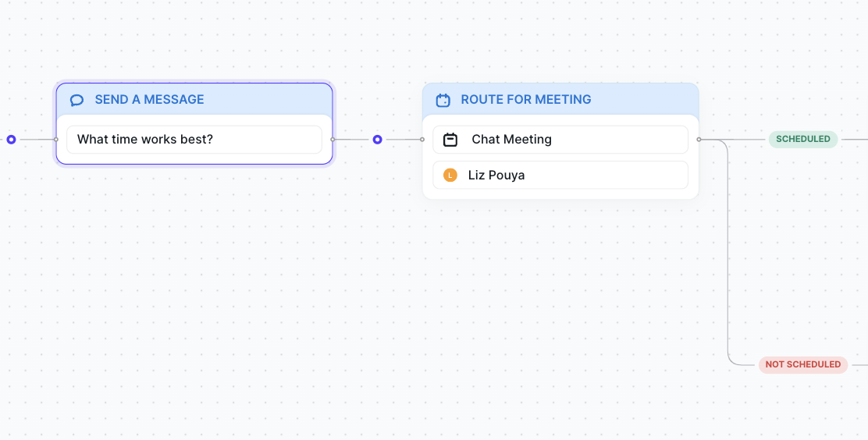Click the input port of Route for Meeting node

[x=422, y=140]
